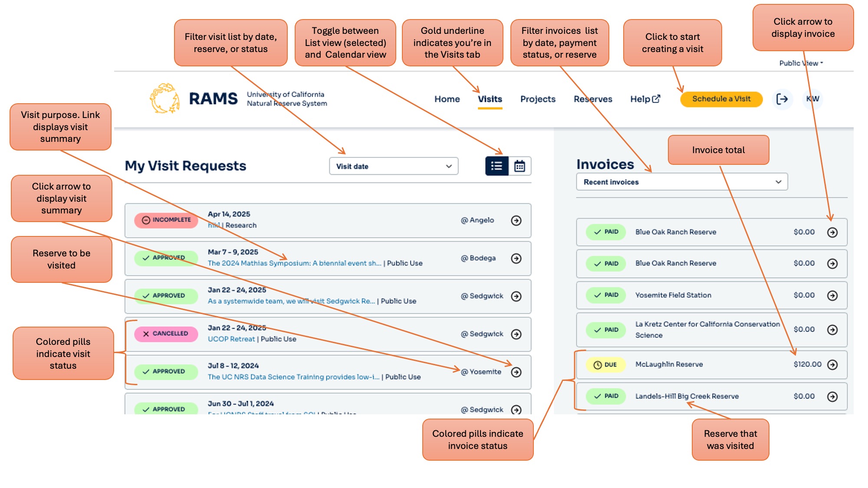Image resolution: width=868 pixels, height=488 pixels.
Task: Display Landels-Hill Big Creek invoice arrow
Action: (x=832, y=396)
